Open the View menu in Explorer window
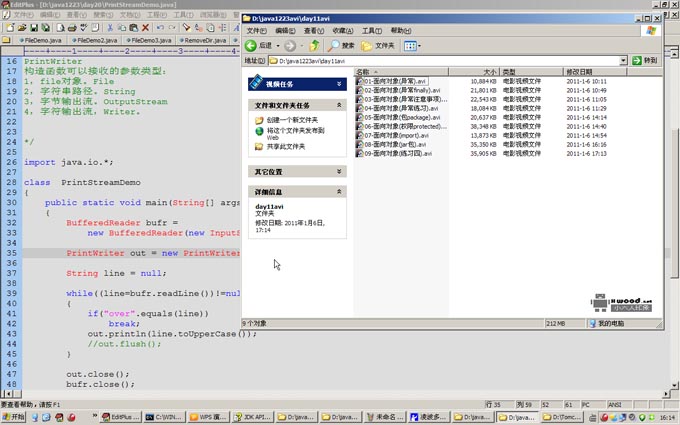 (314, 30)
